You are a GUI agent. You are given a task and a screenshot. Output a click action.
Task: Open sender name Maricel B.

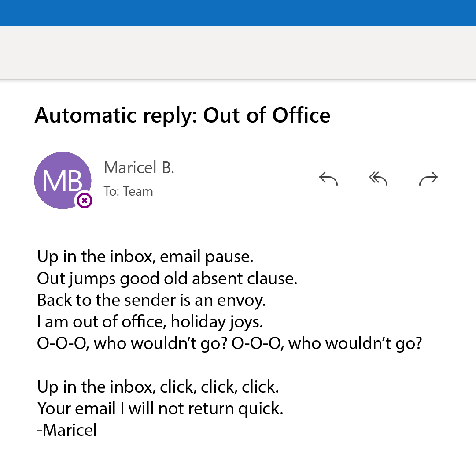point(139,167)
